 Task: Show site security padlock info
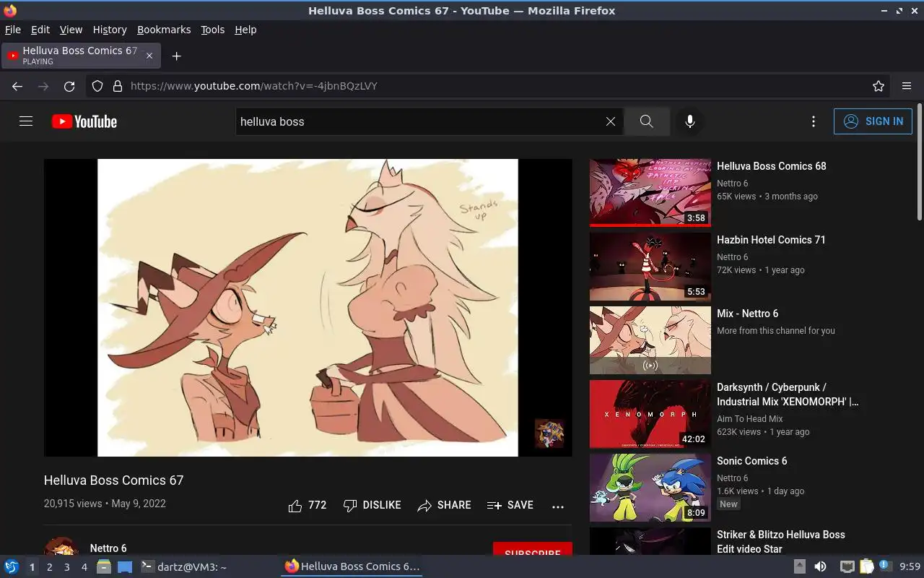tap(118, 86)
